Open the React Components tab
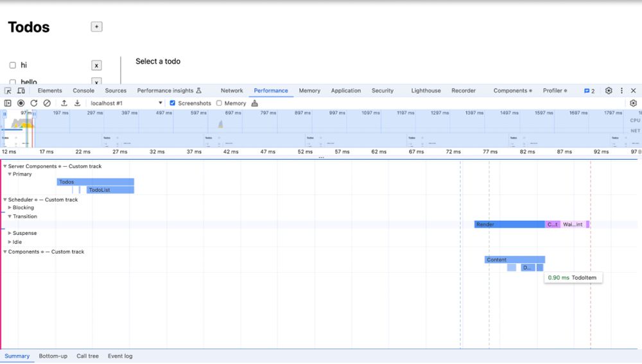 (512, 91)
